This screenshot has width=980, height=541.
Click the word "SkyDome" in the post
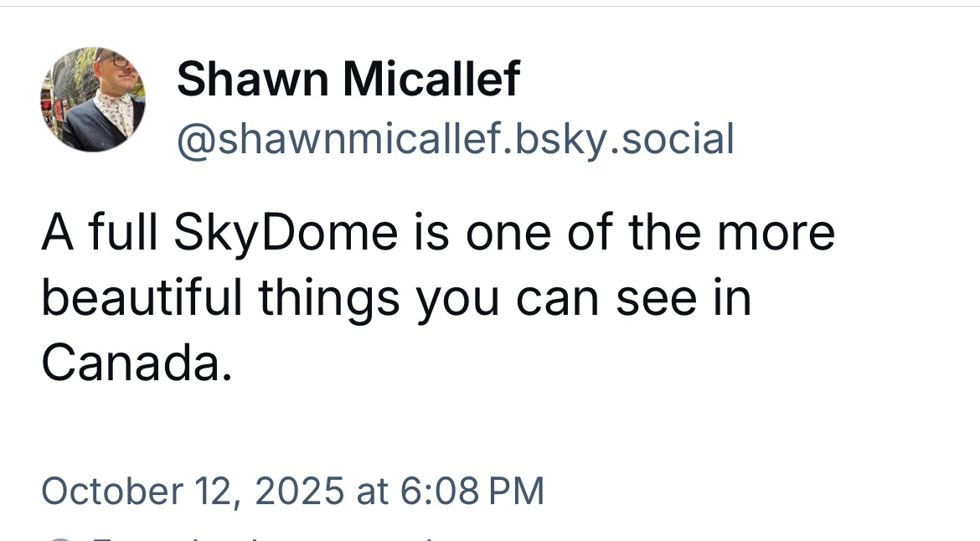coord(286,234)
